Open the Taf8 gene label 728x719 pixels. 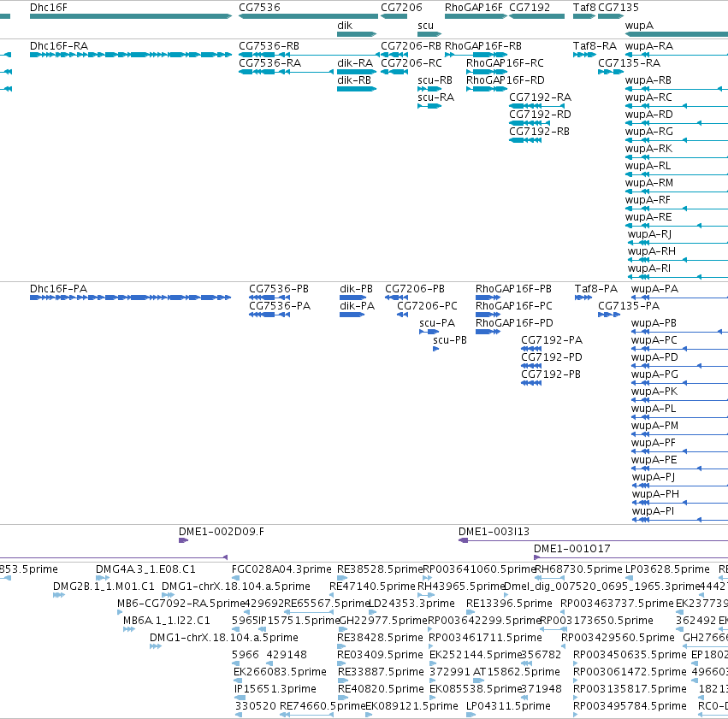click(x=584, y=8)
